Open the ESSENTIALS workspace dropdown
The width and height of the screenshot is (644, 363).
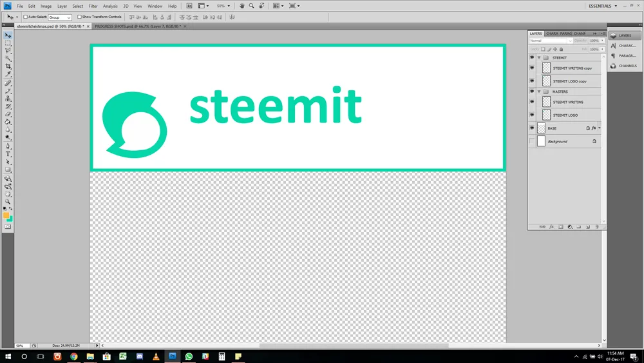click(603, 6)
